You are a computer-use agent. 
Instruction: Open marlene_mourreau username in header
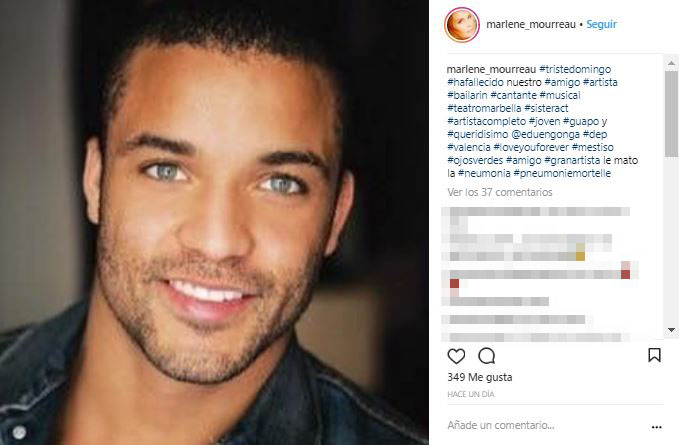531,24
